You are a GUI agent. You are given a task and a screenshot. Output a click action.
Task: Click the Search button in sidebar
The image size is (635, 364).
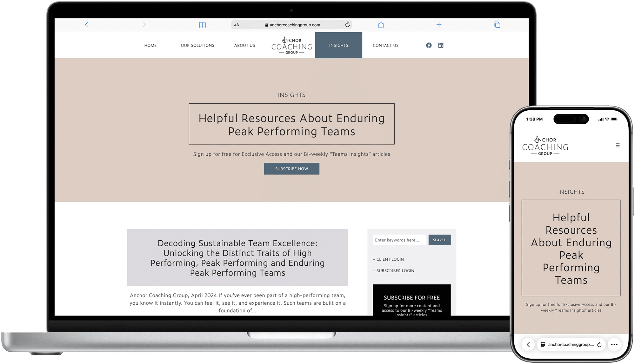pos(439,240)
